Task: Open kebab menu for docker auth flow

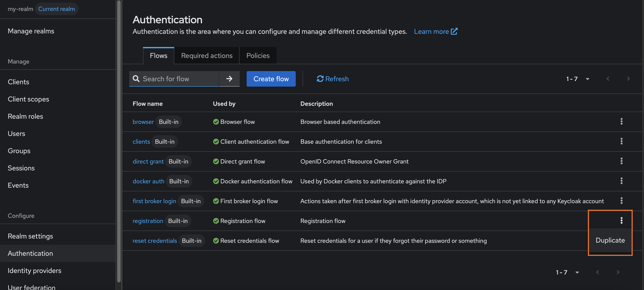Action: [x=621, y=181]
